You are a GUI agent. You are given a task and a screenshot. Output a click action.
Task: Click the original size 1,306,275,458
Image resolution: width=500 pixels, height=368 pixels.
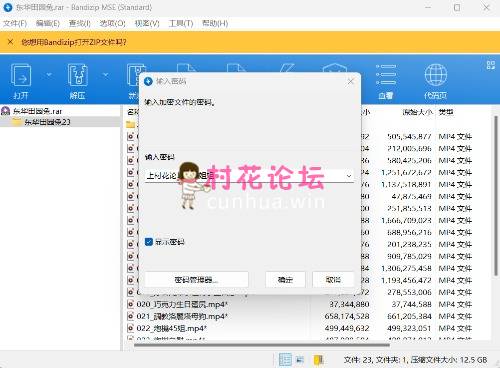(406, 268)
